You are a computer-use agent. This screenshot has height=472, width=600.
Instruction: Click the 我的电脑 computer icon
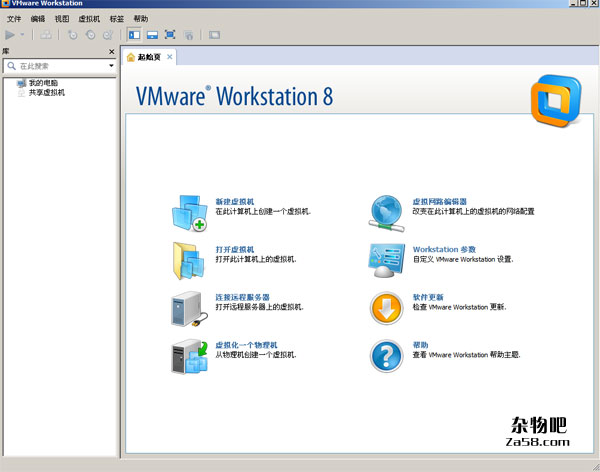[x=22, y=83]
